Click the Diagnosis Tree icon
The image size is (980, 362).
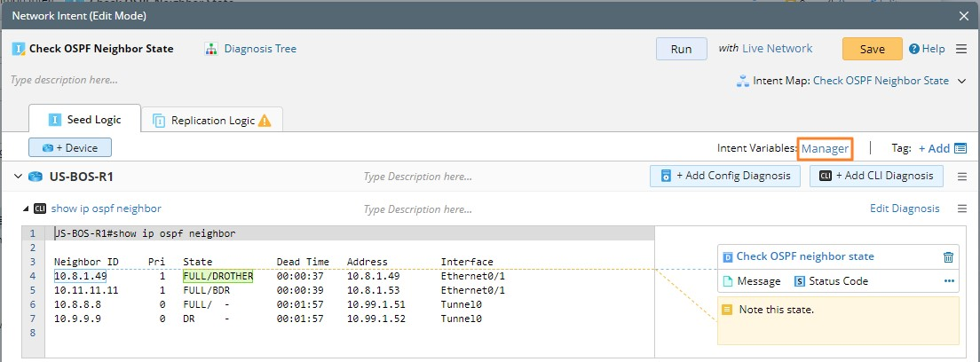211,49
